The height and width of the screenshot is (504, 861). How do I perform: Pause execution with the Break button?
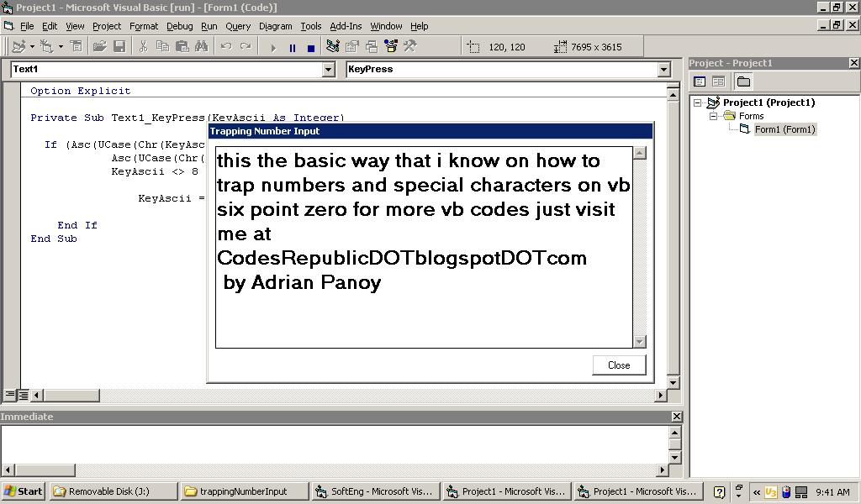coord(293,48)
